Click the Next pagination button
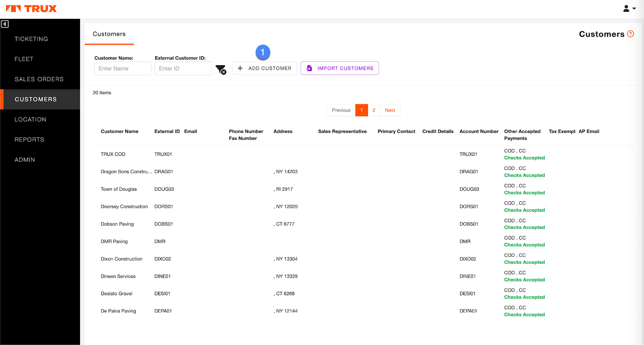Image resolution: width=644 pixels, height=345 pixels. click(390, 110)
